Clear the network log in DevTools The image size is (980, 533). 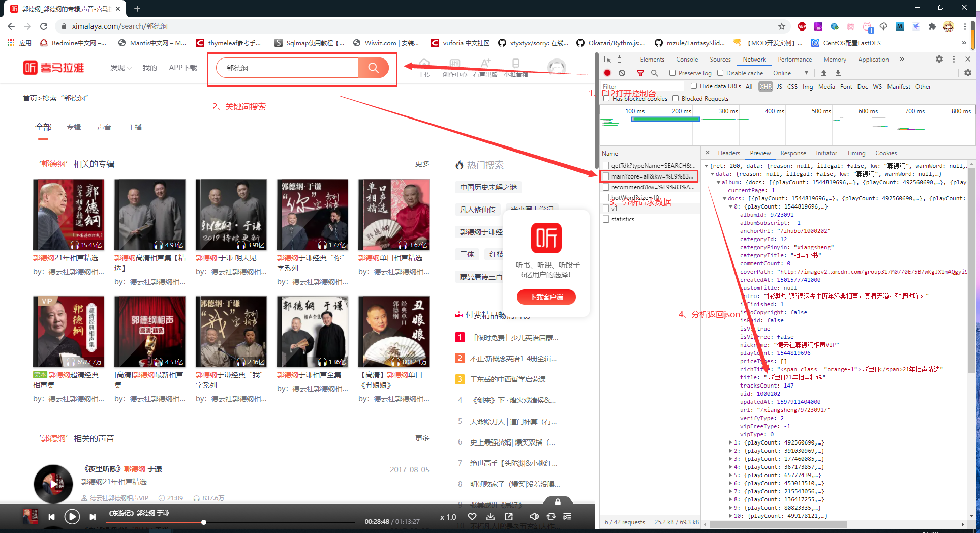(x=622, y=73)
